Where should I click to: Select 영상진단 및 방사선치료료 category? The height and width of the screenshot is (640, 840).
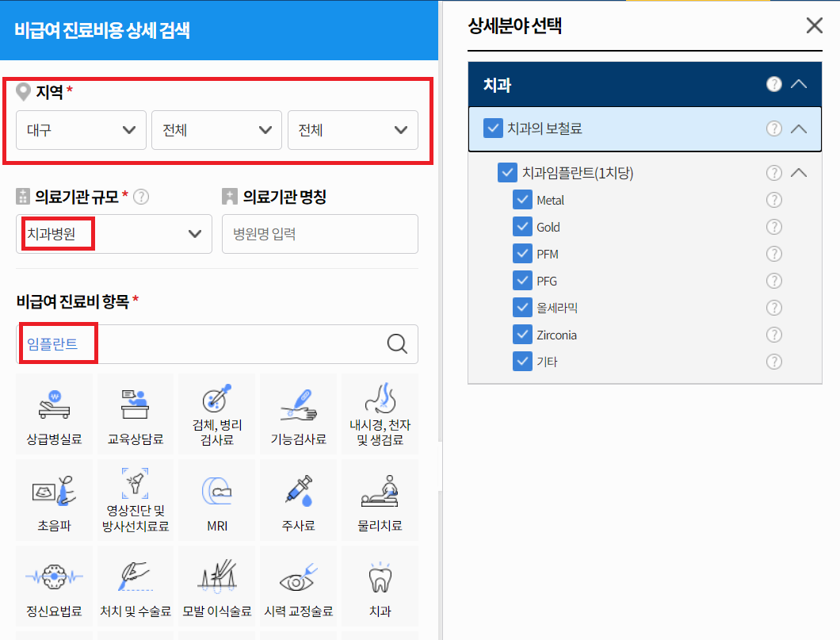[x=136, y=500]
